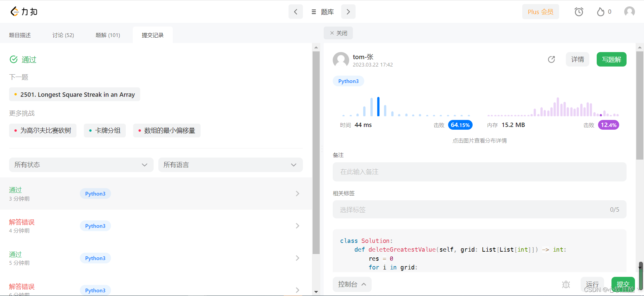Viewport: 644px width, 296px height.
Task: Click the Python3 language badge under tom-张
Action: click(348, 81)
